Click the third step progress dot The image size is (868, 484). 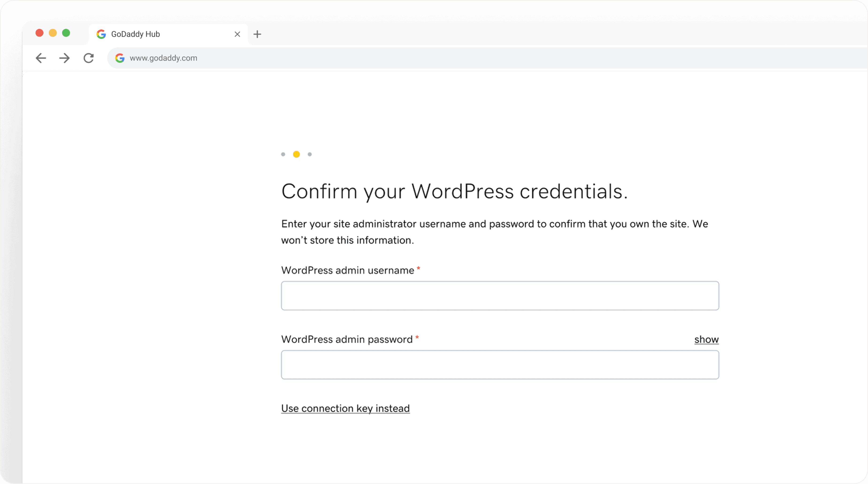point(310,154)
